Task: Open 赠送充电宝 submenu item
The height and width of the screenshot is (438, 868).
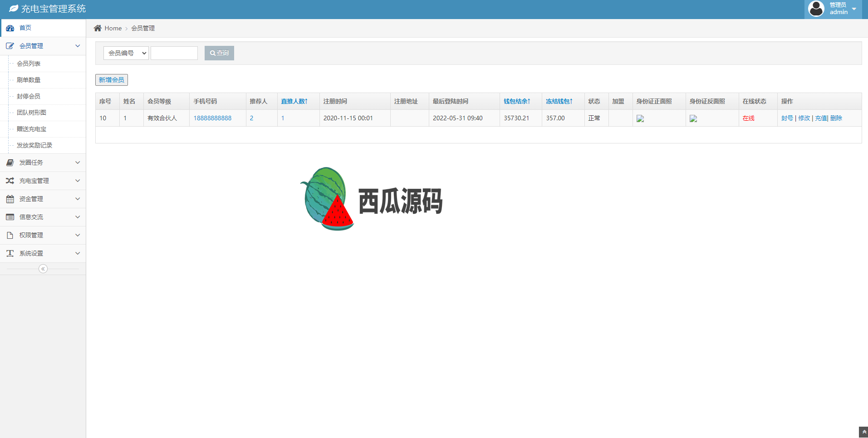Action: [31, 129]
